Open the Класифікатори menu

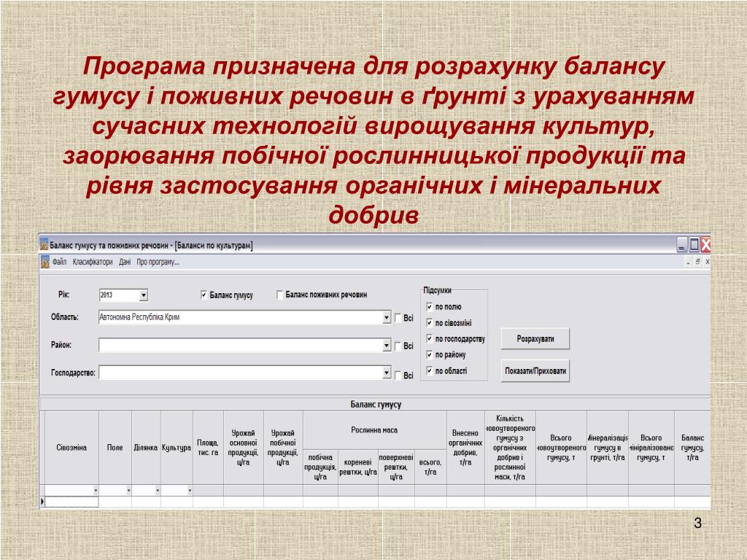pyautogui.click(x=93, y=262)
